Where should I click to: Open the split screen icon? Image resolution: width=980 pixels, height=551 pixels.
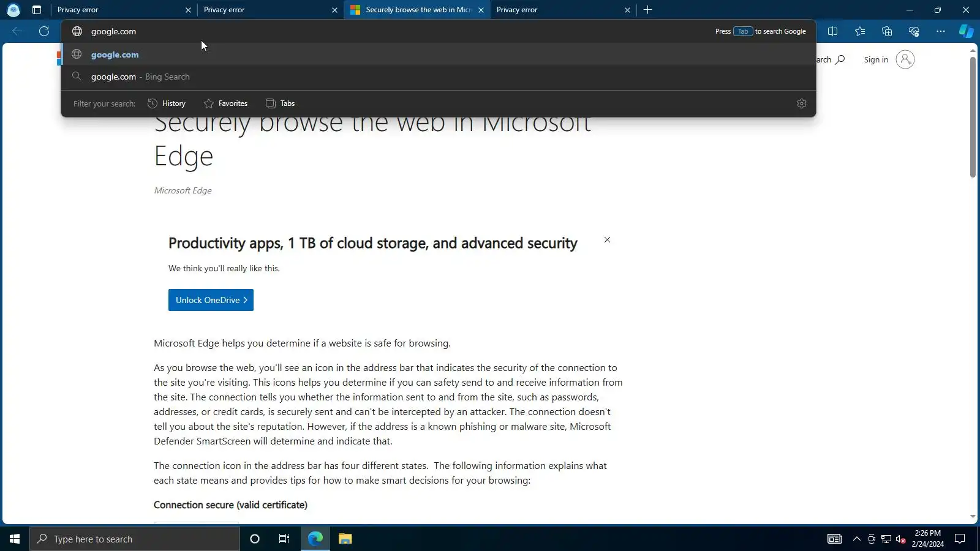pos(832,31)
